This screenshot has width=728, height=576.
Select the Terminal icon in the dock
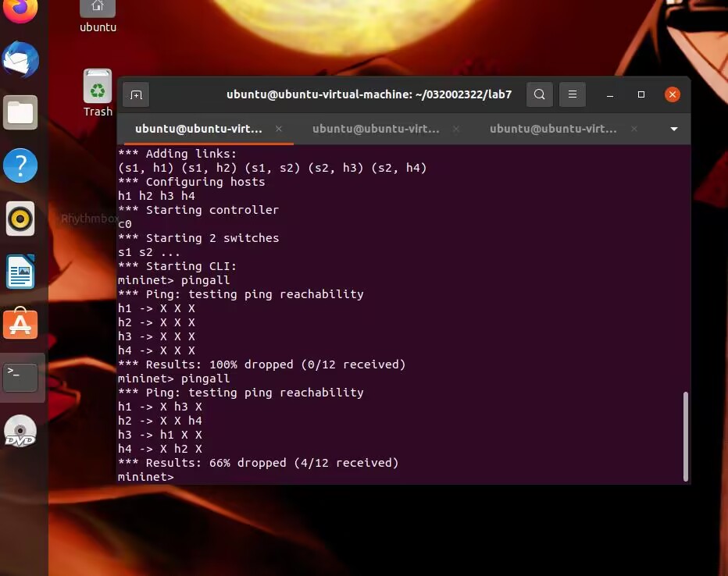tap(20, 378)
